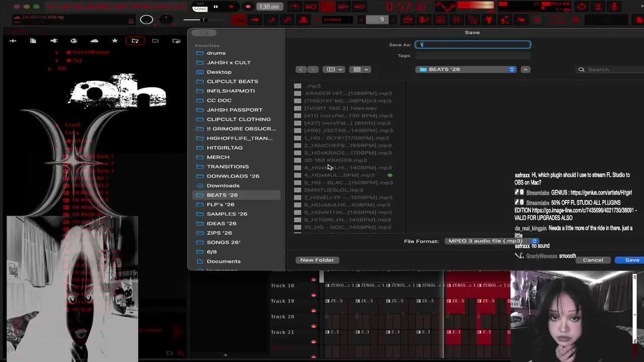Open the Channel rack toolbar icon

(440, 20)
